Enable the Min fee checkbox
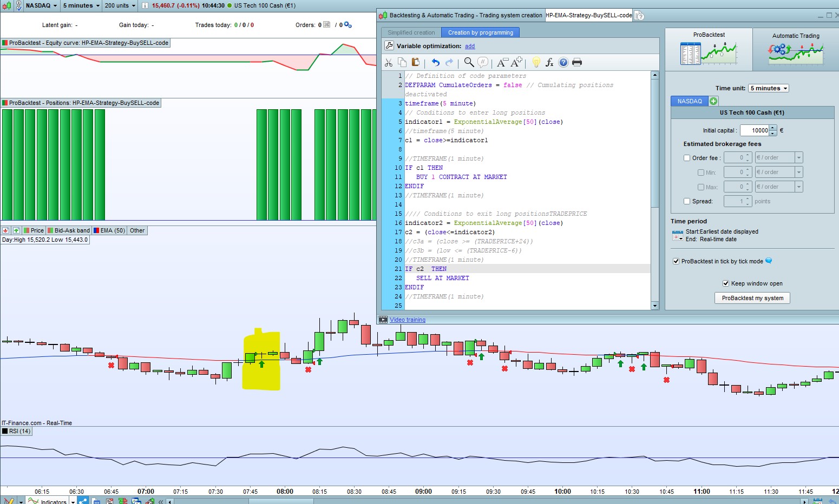The width and height of the screenshot is (839, 504). [x=701, y=173]
